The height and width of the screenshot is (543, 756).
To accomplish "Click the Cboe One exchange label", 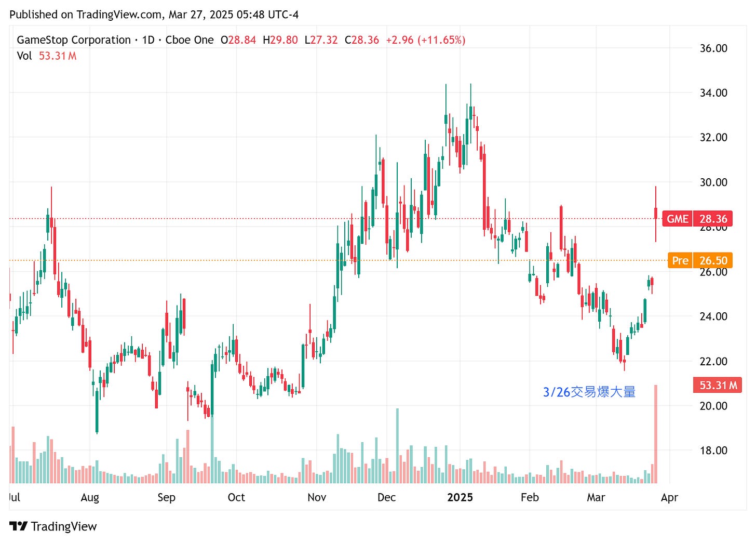I will pyautogui.click(x=190, y=39).
